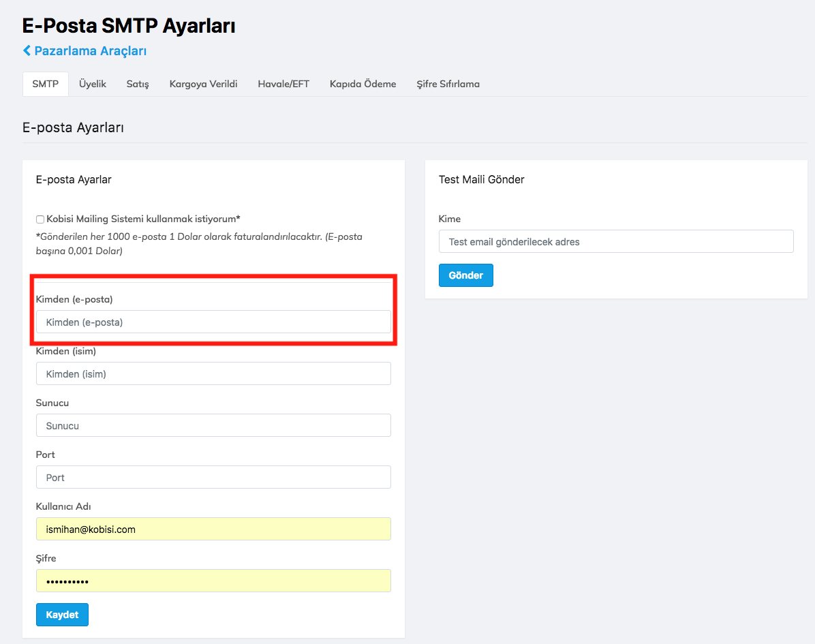Screen dimensions: 815x644
Task: Click the back chevron icon beside Pazarlama Araçları
Action: click(27, 51)
